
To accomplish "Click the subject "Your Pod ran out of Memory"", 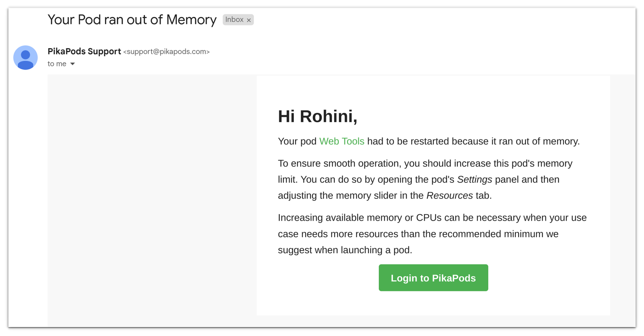I will 132,20.
